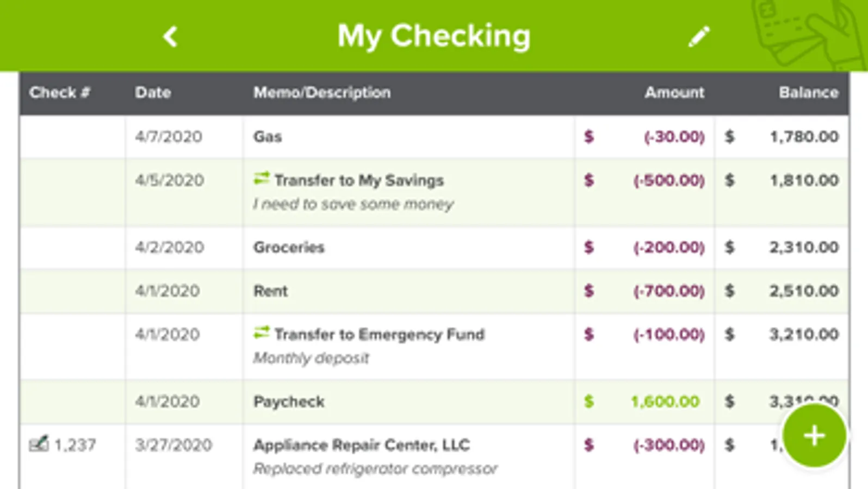Click the dollar sign next to the Paycheck amount

[589, 401]
